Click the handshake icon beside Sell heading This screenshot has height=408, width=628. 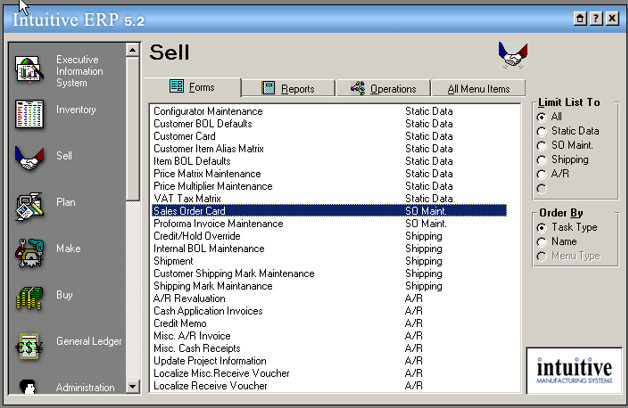point(513,55)
